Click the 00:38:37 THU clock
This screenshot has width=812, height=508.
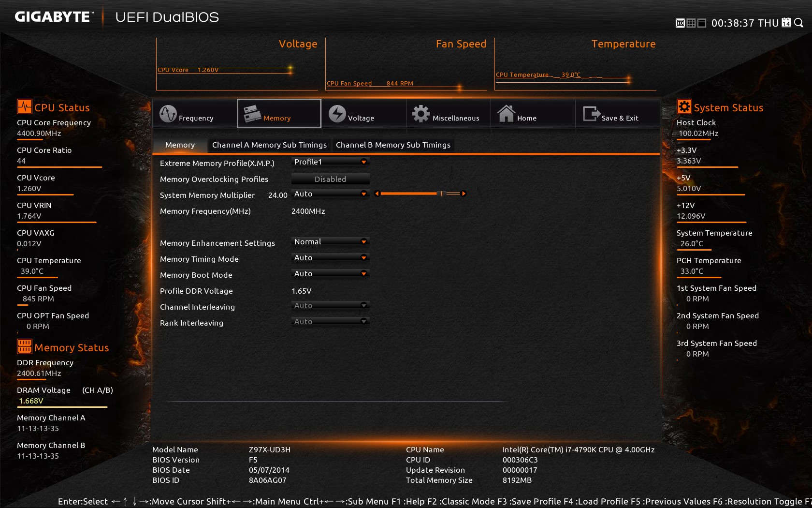pyautogui.click(x=745, y=23)
